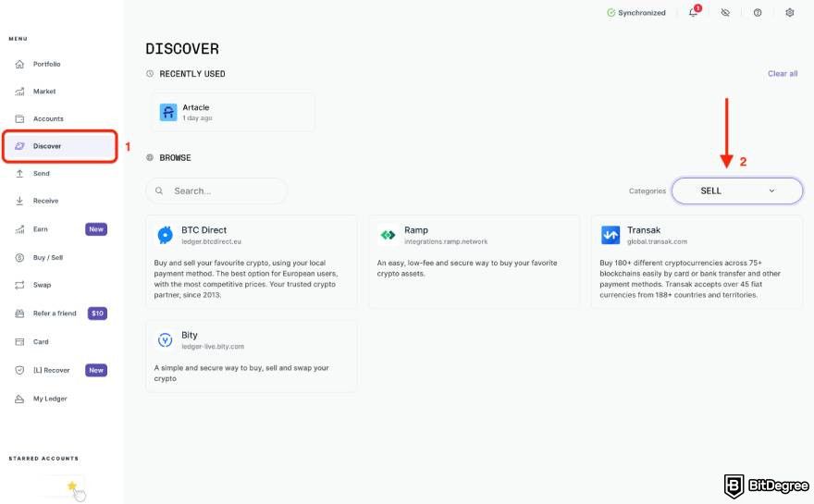Open the Ramp app card
Viewport: 814px width, 504px height.
(x=474, y=262)
